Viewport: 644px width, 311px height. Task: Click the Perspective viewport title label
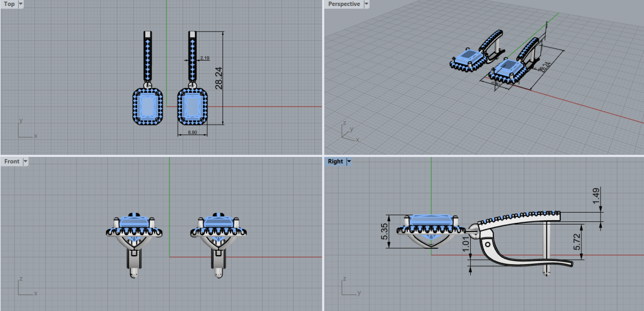(x=344, y=4)
